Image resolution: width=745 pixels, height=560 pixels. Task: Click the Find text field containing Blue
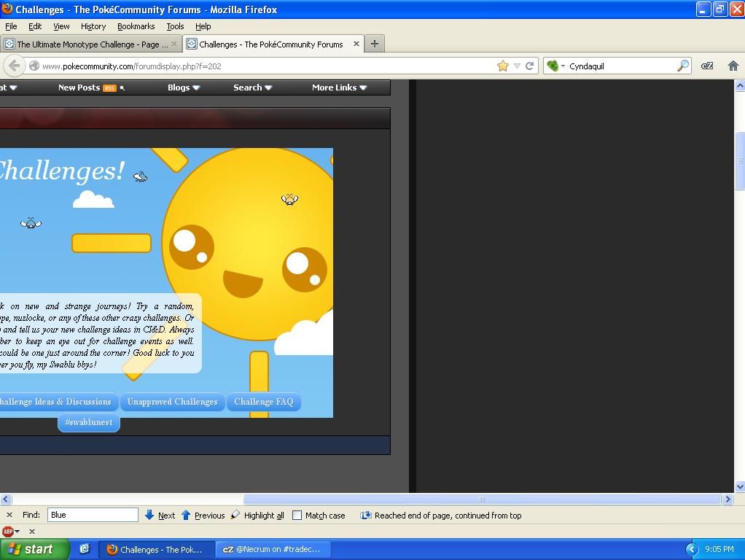tap(93, 515)
